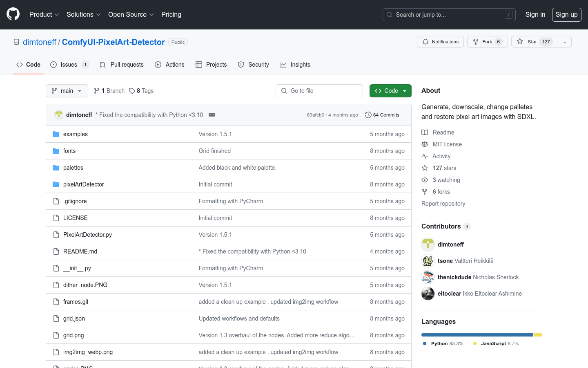The width and height of the screenshot is (588, 368).
Task: Click the Sign up button
Action: [567, 15]
